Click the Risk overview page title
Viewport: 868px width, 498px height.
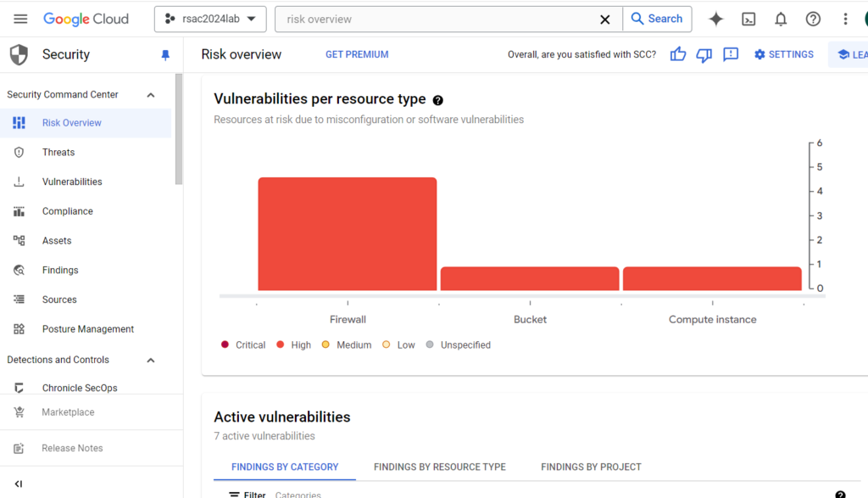coord(242,54)
